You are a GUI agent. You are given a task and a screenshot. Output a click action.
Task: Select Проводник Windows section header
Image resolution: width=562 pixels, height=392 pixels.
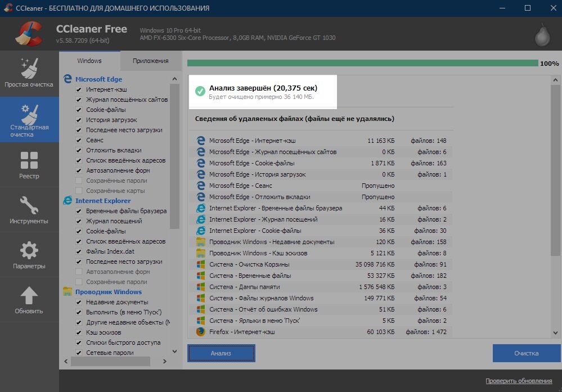108,292
